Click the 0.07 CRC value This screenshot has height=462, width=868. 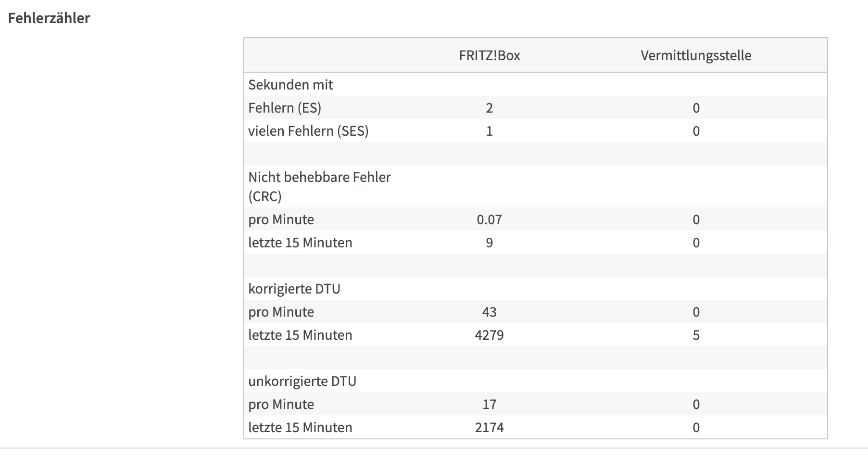(489, 219)
